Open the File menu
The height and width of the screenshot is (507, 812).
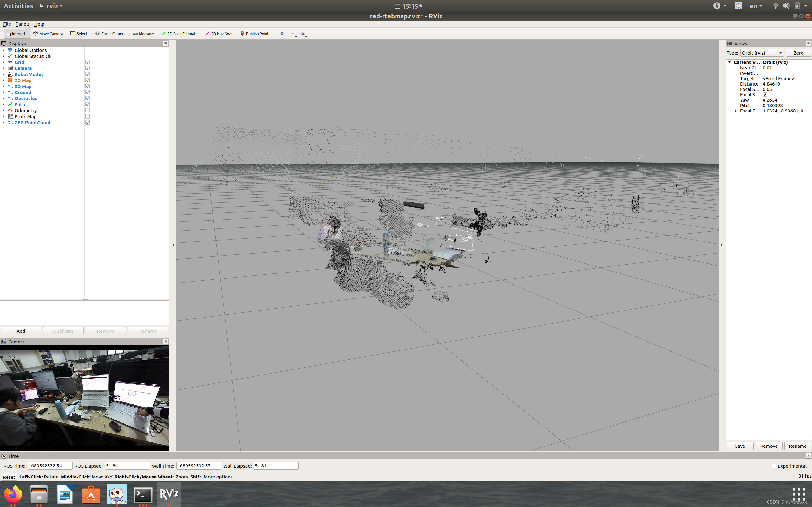pyautogui.click(x=7, y=24)
